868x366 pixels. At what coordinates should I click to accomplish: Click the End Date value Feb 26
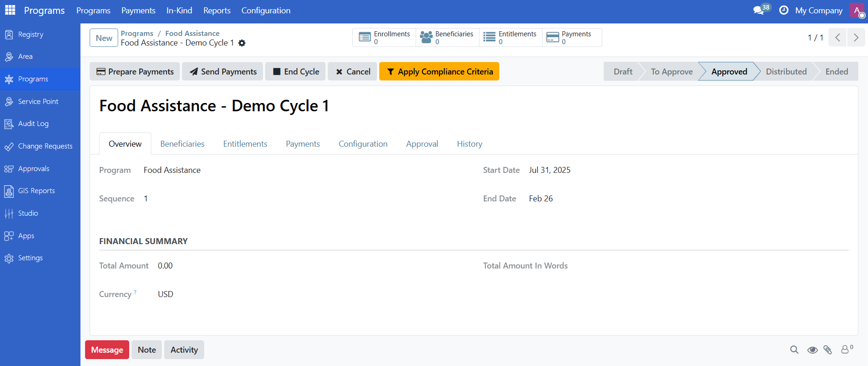click(x=541, y=199)
